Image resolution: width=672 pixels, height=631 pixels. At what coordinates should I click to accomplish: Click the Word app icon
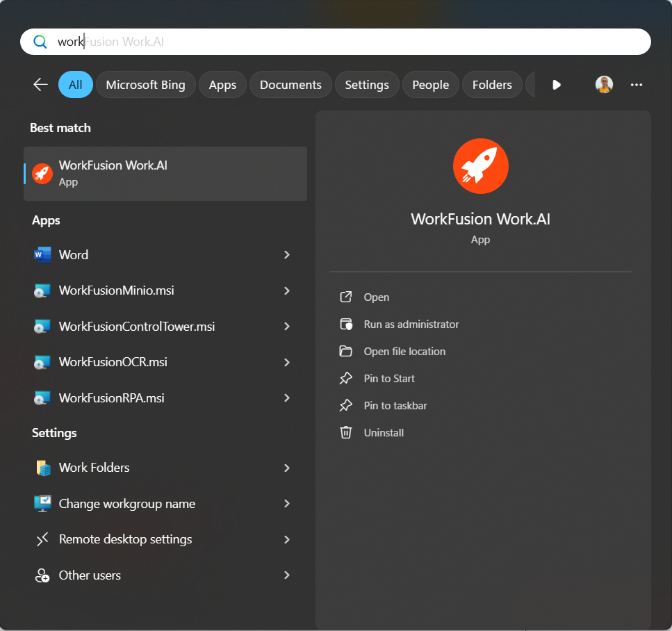click(x=42, y=254)
